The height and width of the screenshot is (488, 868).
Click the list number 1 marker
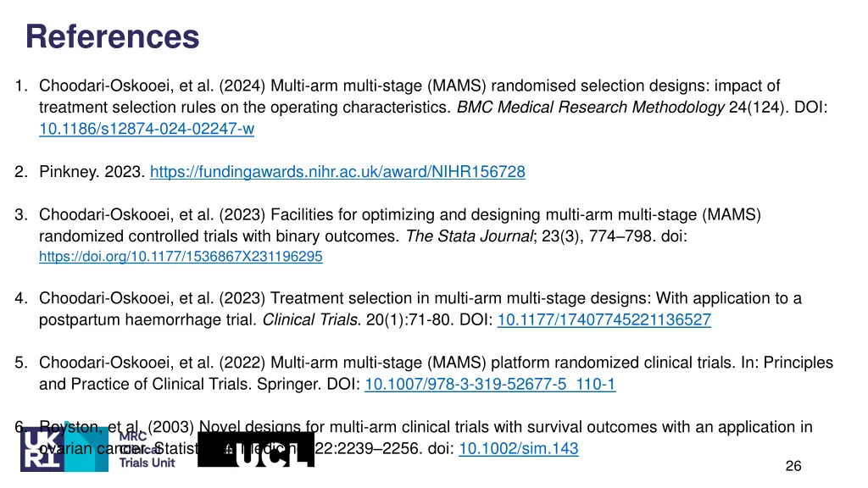pyautogui.click(x=20, y=86)
